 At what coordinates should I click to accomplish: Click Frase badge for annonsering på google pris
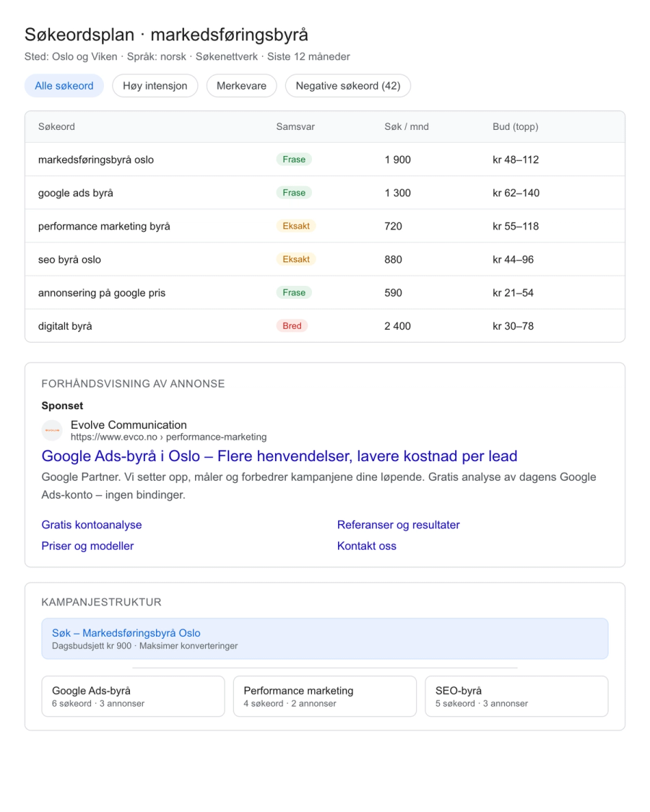point(294,292)
